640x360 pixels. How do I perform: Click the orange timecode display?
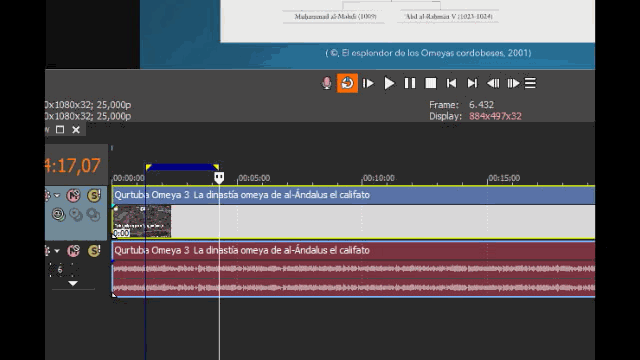tap(73, 166)
